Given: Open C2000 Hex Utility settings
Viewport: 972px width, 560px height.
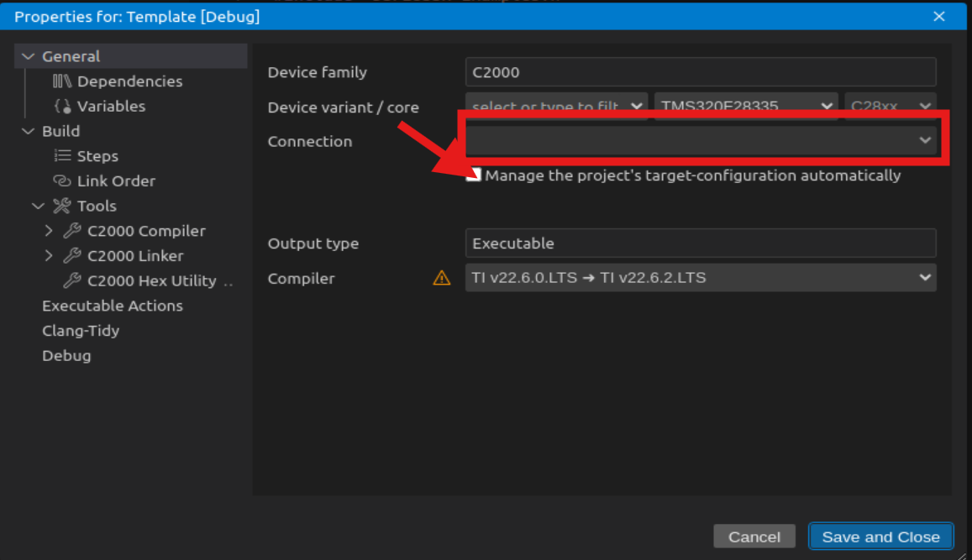Looking at the screenshot, I should 152,280.
